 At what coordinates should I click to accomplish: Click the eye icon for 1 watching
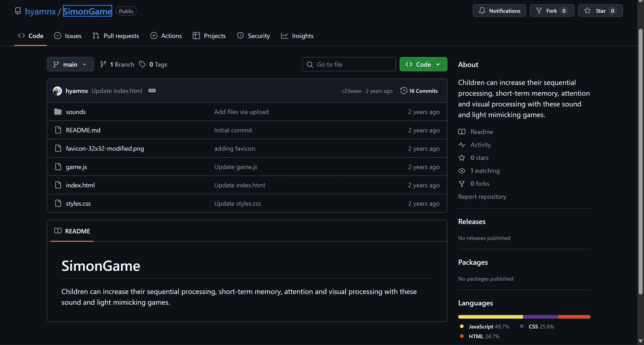click(x=462, y=171)
